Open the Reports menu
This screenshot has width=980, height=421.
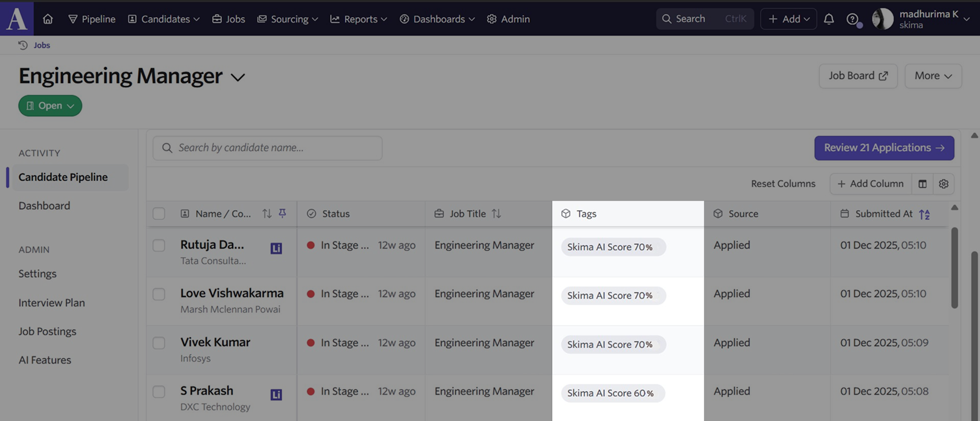pyautogui.click(x=359, y=19)
